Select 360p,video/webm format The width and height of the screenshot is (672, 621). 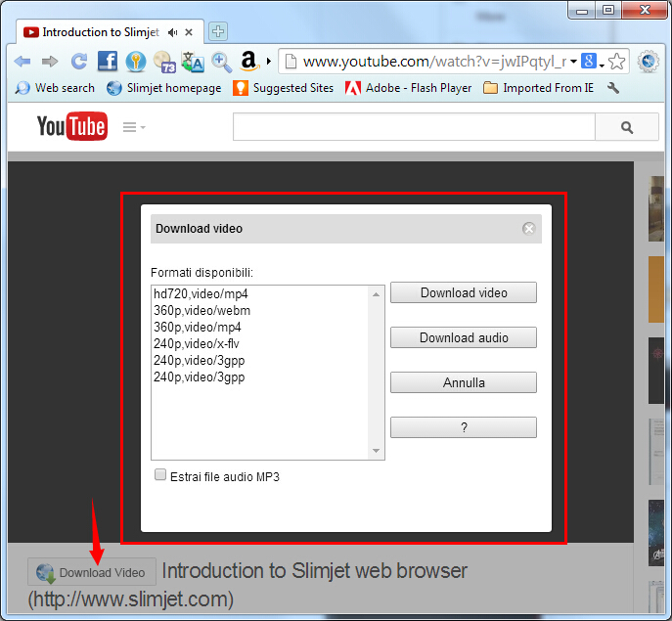pyautogui.click(x=259, y=311)
